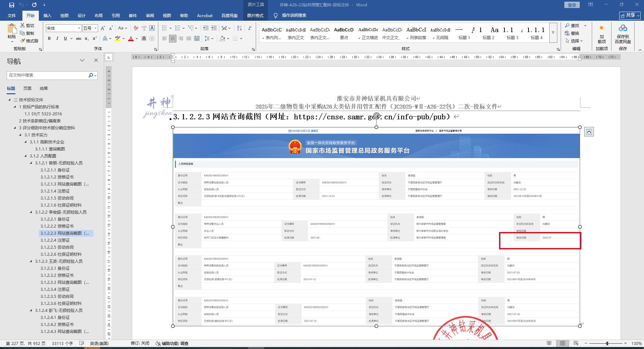Image resolution: width=644 pixels, height=349 pixels.
Task: Switch to the 页面 tab in the navigation pane
Action: point(27,89)
